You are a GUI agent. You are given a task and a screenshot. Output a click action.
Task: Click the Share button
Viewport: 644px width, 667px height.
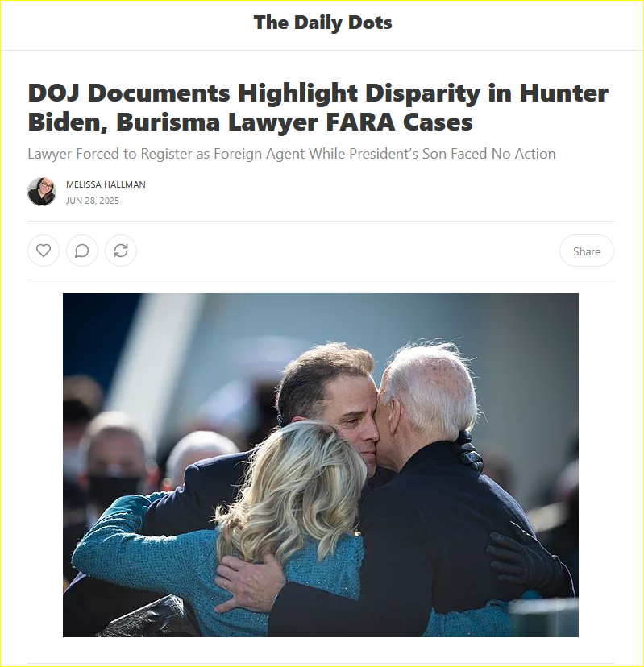click(587, 251)
